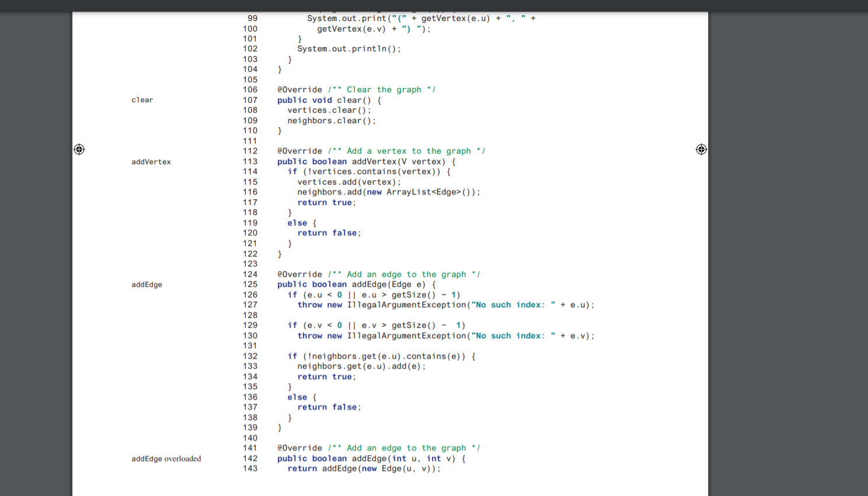Viewport: 868px width, 496px height.
Task: Click 'neighbors.clear();' on line 109
Action: (332, 121)
